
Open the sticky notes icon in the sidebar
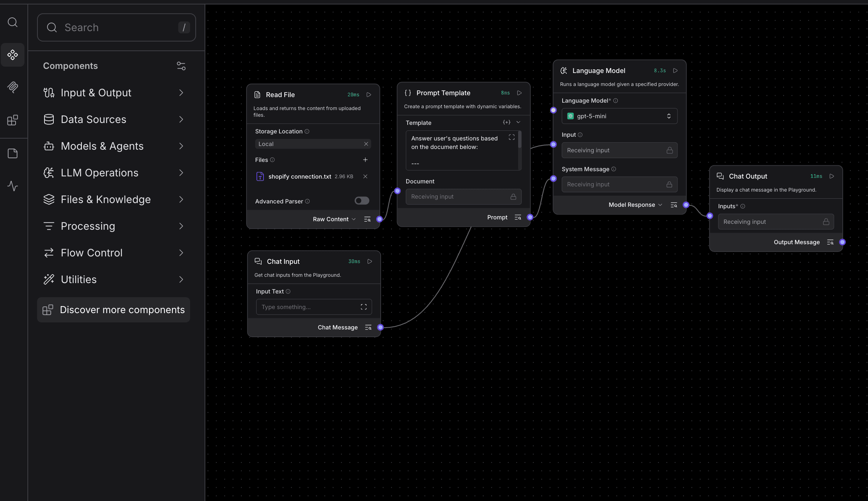13,153
